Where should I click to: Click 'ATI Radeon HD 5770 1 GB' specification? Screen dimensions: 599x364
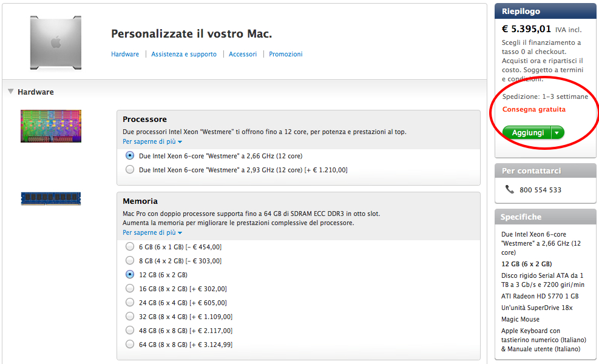(540, 296)
